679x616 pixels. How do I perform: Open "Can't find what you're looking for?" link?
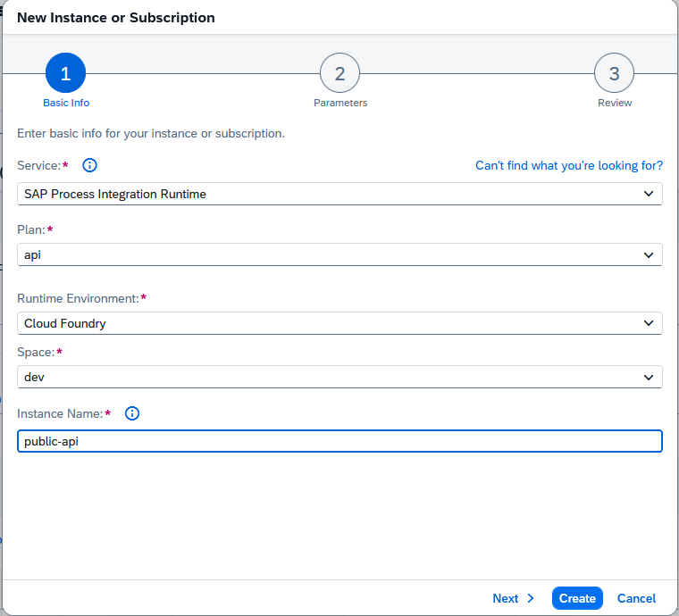(568, 165)
